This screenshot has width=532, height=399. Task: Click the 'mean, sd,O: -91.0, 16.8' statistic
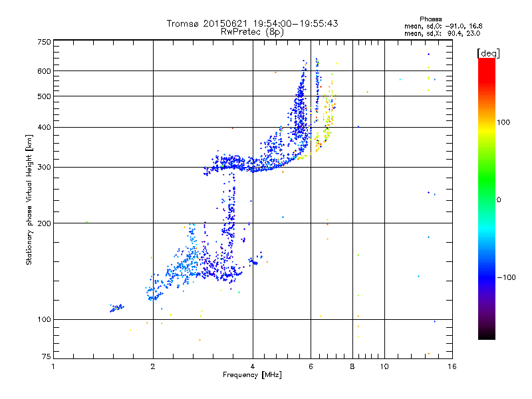click(x=443, y=26)
